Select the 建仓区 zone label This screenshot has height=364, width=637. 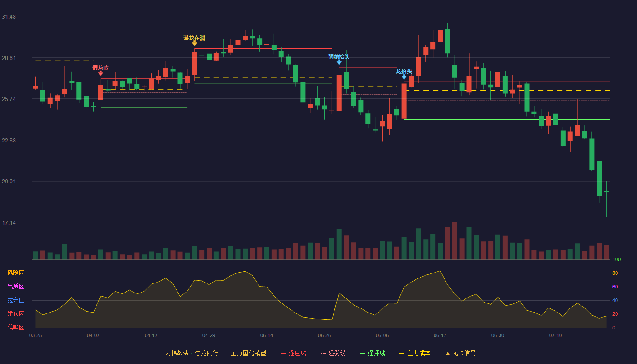[x=15, y=314]
